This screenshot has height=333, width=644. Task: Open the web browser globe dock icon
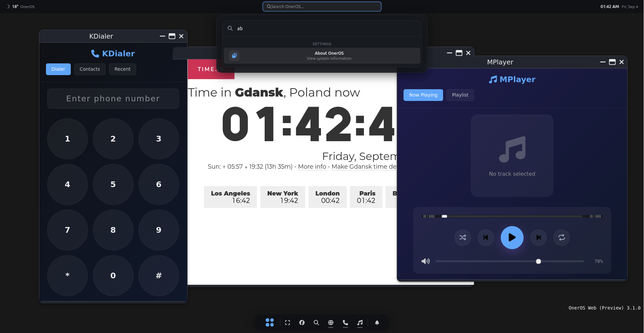[331, 323]
